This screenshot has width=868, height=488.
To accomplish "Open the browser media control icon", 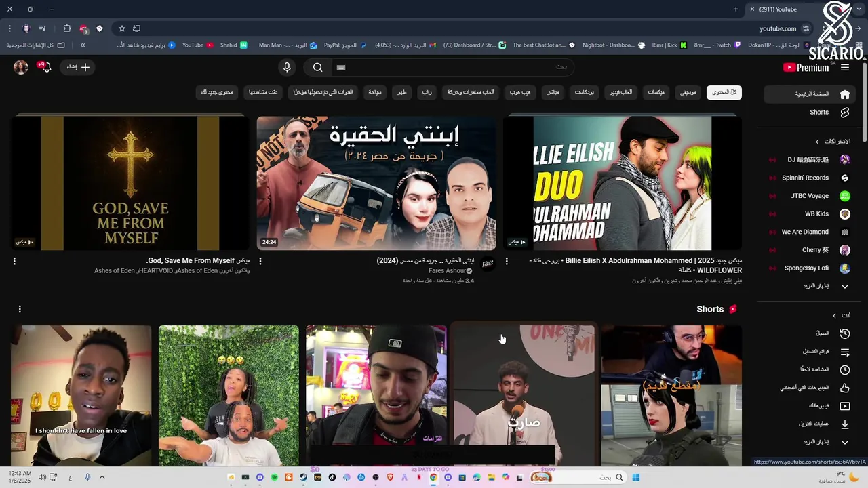I will click(x=42, y=28).
